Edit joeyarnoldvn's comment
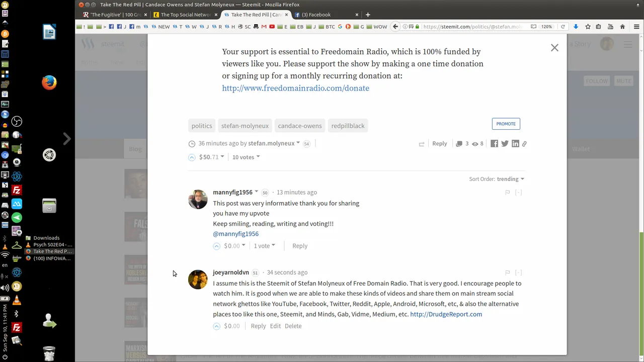Viewport: 644px width, 362px height. pos(275,326)
